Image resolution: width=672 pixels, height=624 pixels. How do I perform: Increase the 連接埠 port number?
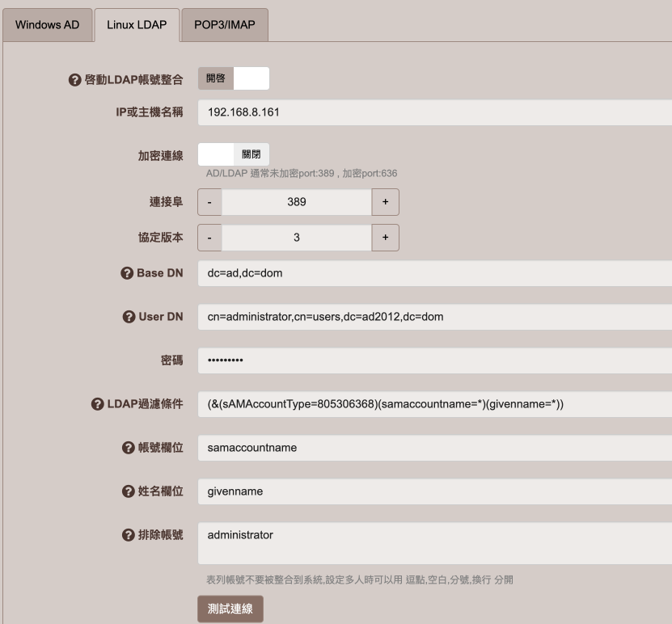pos(385,202)
